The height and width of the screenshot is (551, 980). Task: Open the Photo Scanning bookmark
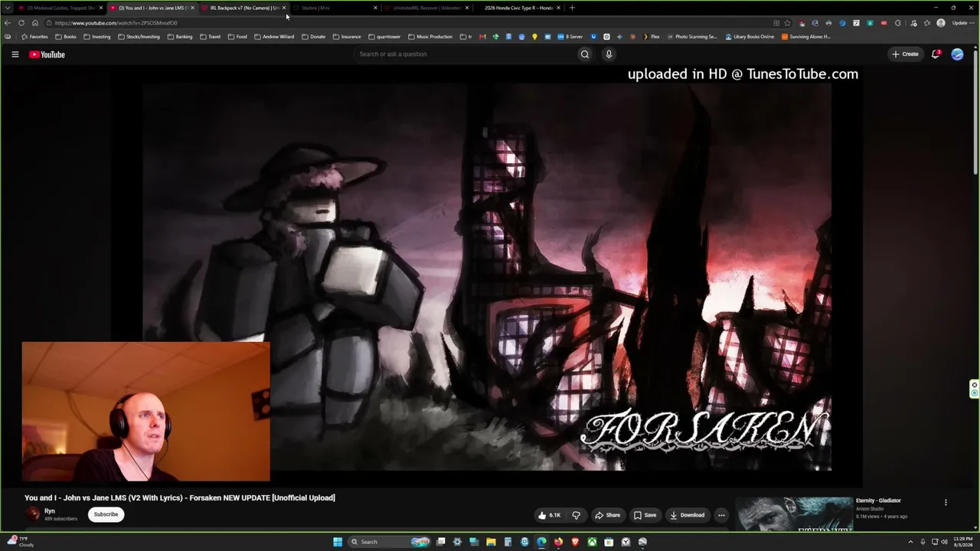tap(692, 37)
